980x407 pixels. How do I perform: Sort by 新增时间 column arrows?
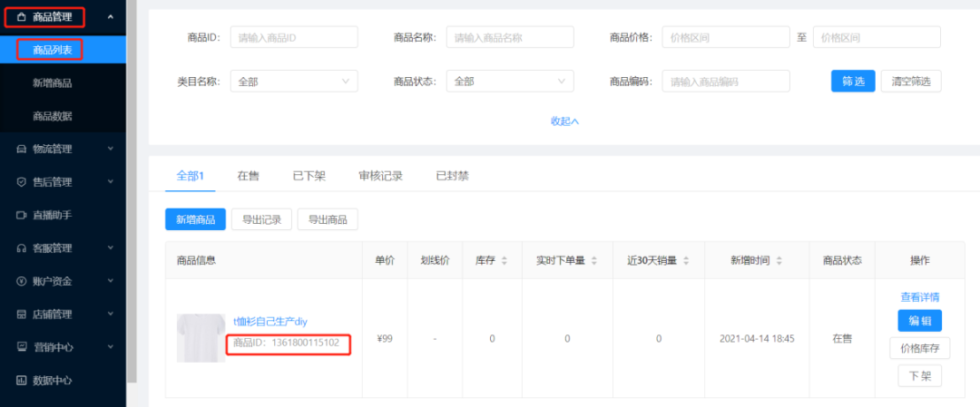click(779, 261)
